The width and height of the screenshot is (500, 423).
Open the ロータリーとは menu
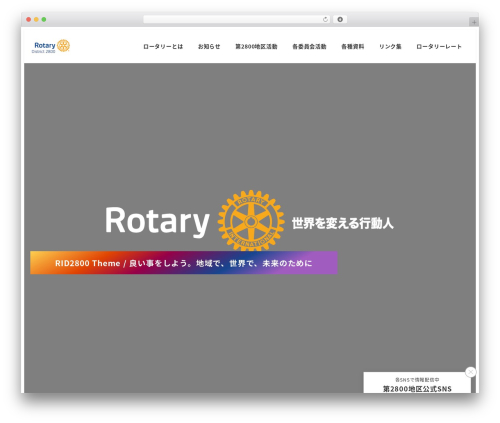click(x=163, y=47)
